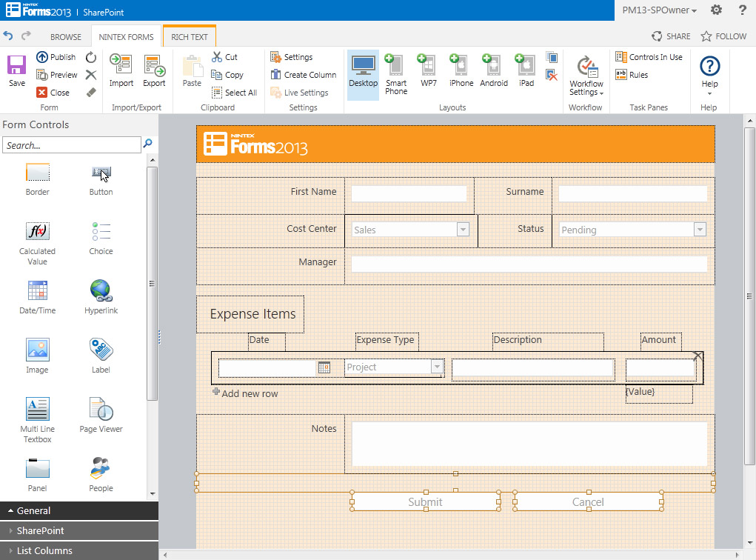The height and width of the screenshot is (560, 756).
Task: Click Add new row
Action: coord(245,393)
